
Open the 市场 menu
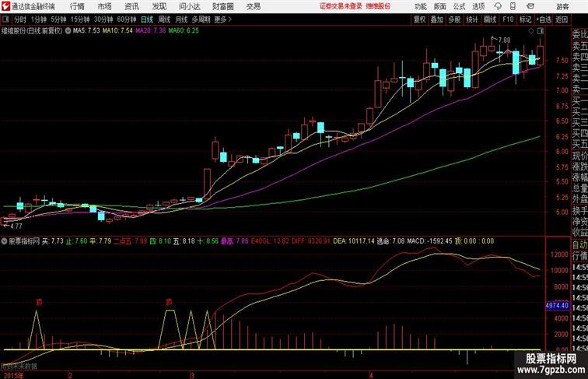(x=105, y=6)
